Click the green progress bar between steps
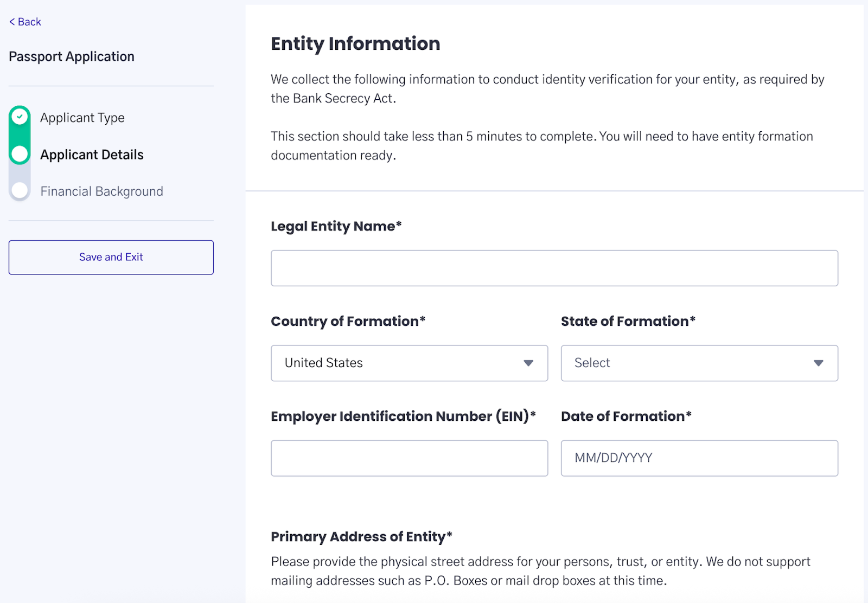 tap(20, 136)
